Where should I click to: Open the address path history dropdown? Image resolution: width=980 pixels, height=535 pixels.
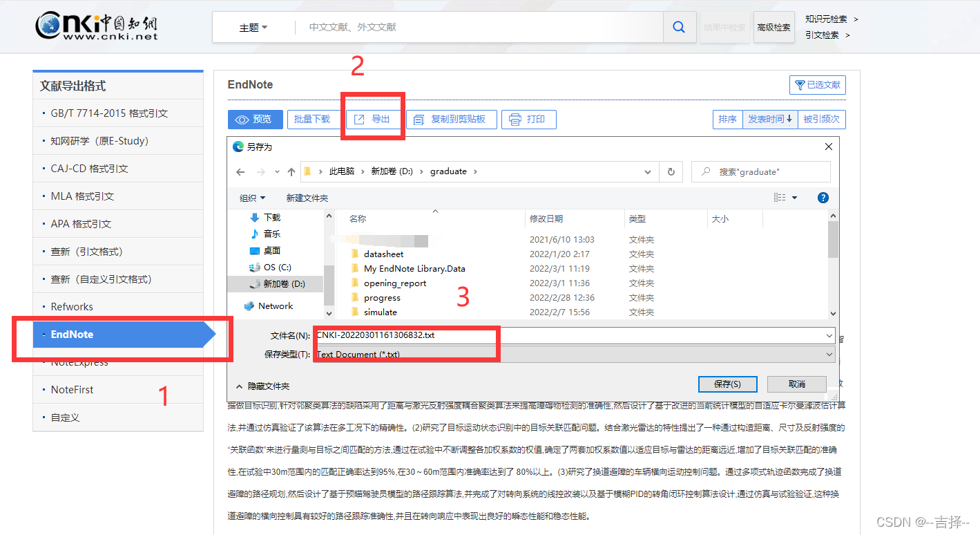[647, 171]
